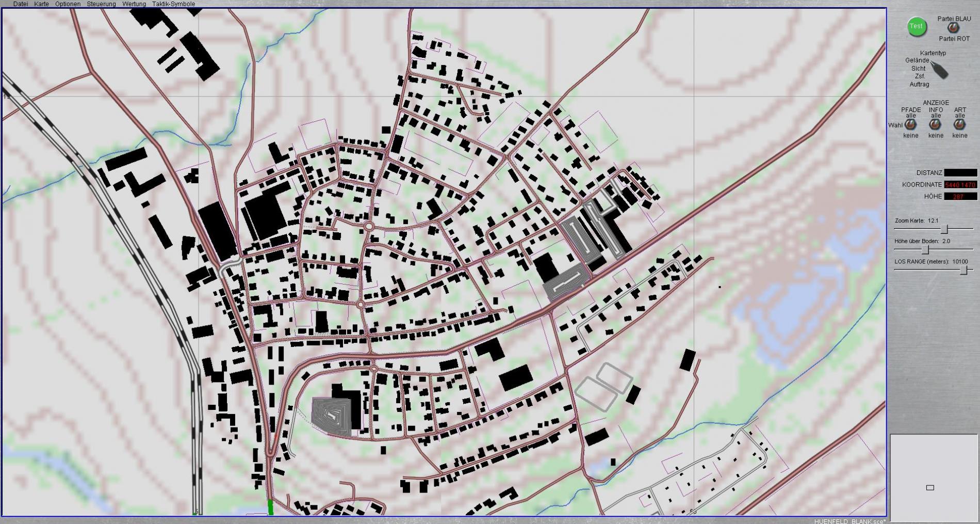Toggle the INFO display switch
Viewport: 980px width, 524px height.
[935, 124]
